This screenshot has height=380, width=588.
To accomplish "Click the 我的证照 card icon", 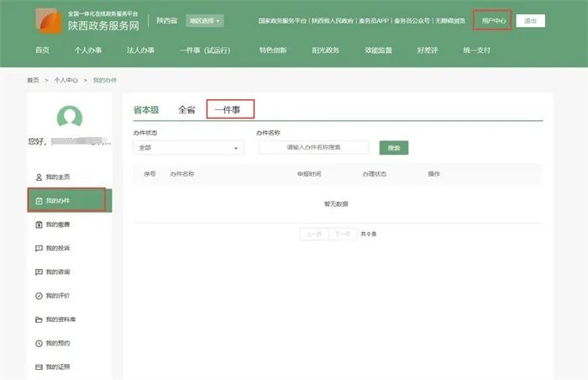I will tap(39, 367).
